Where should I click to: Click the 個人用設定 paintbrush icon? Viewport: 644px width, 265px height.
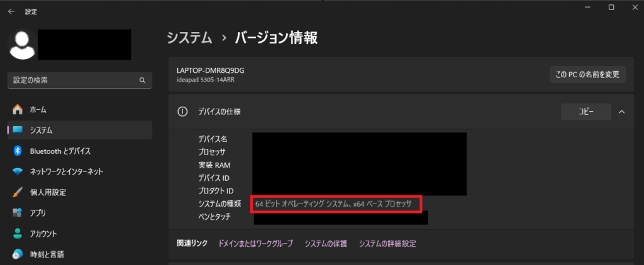pyautogui.click(x=18, y=192)
